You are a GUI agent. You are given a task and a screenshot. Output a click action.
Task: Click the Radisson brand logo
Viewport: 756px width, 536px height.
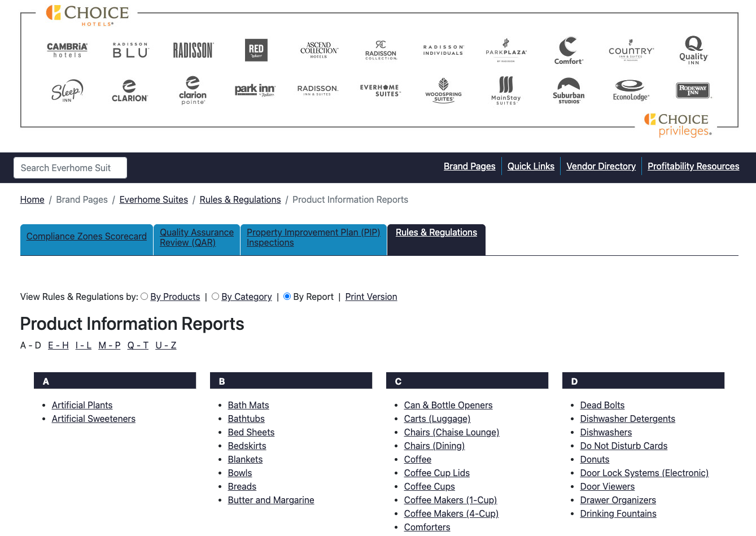[193, 50]
